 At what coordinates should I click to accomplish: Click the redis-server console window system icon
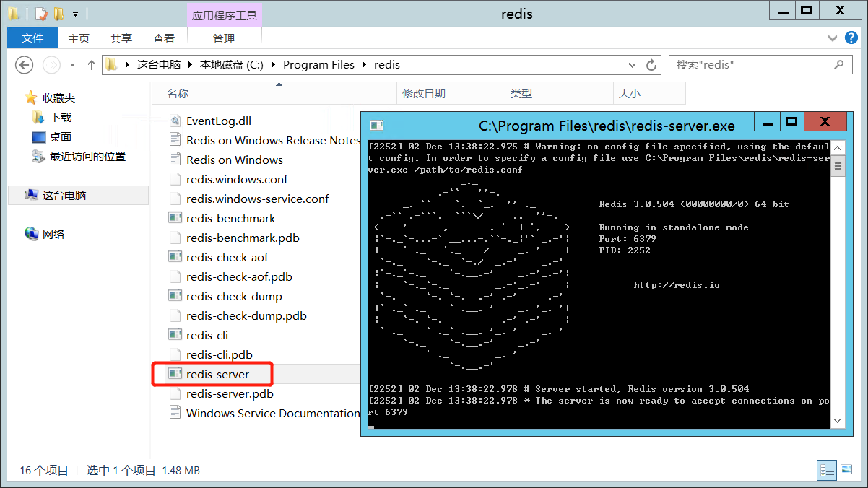376,125
